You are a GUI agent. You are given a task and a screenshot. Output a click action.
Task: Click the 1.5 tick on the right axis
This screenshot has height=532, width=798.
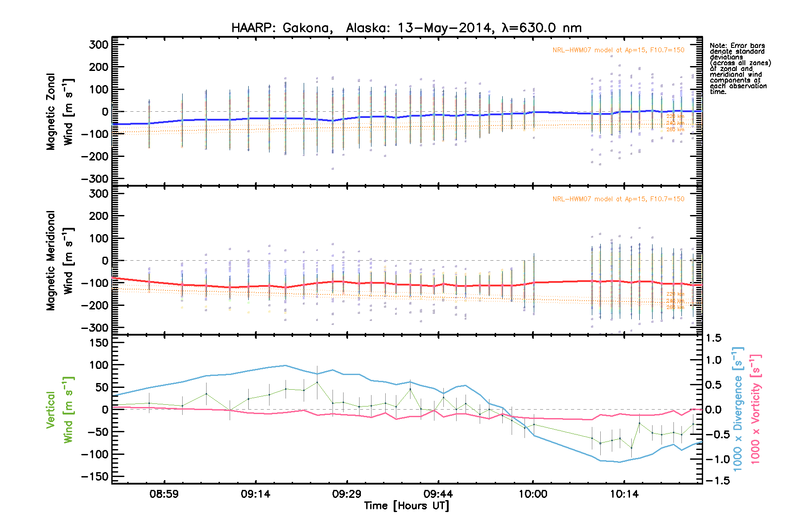pos(713,338)
